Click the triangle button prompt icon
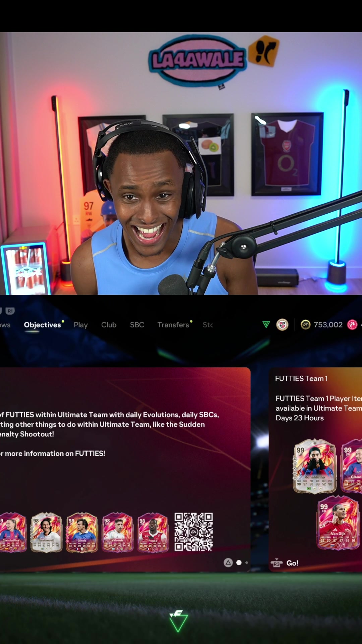The width and height of the screenshot is (362, 644). (228, 562)
